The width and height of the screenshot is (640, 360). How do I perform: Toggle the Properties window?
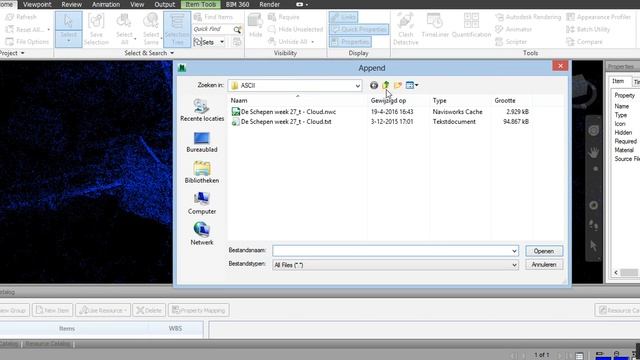pos(350,42)
